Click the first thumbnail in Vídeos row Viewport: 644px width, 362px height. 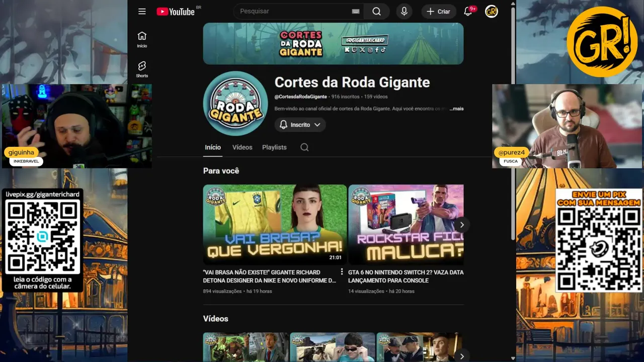[x=246, y=347]
